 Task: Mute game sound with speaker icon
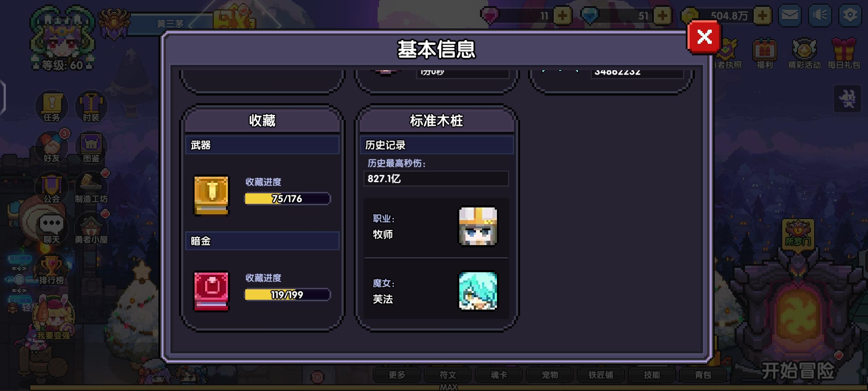point(820,15)
